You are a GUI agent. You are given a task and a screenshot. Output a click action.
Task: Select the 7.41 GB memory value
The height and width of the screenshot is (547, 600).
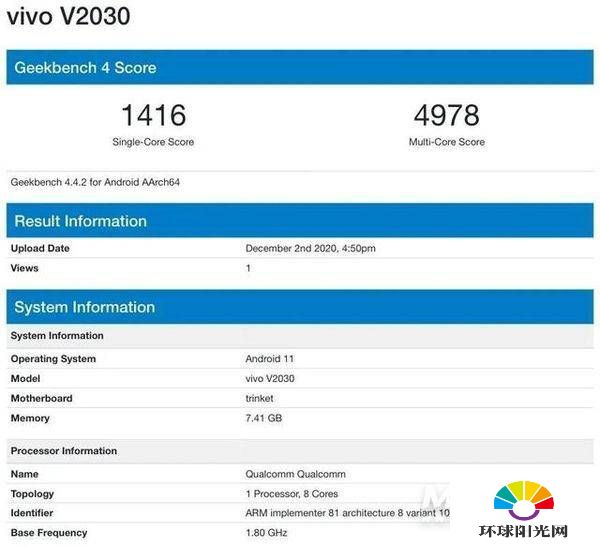pos(264,418)
